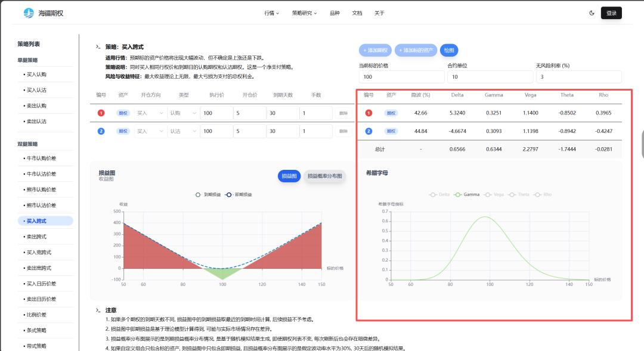Click the 期权 tag in first Greeks table row

coord(391,113)
